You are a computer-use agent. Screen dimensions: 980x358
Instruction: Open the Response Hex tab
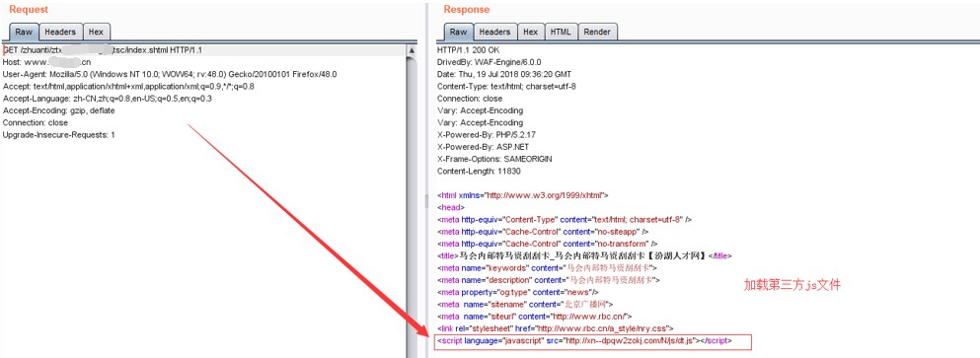click(531, 32)
